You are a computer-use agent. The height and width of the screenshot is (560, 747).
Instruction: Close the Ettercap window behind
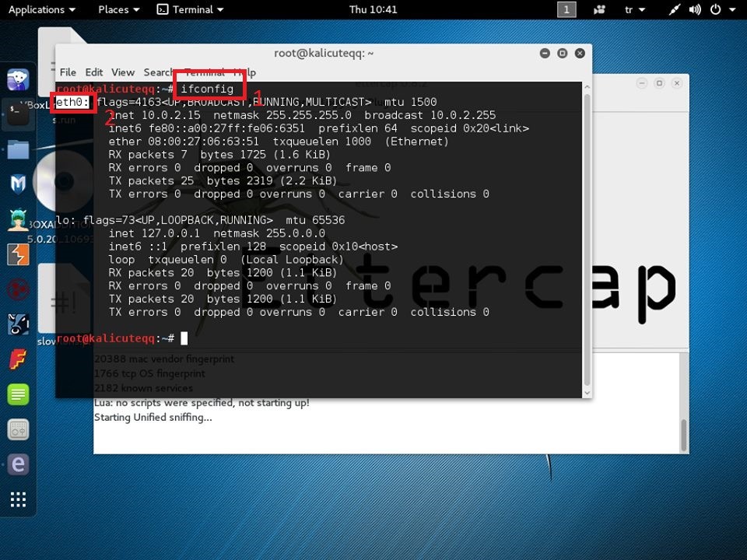677,83
